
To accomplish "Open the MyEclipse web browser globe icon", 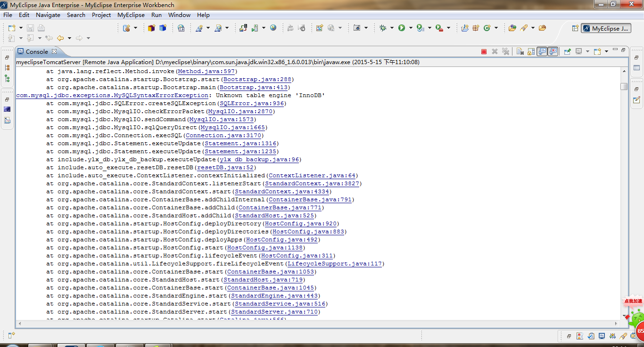I will tap(273, 28).
